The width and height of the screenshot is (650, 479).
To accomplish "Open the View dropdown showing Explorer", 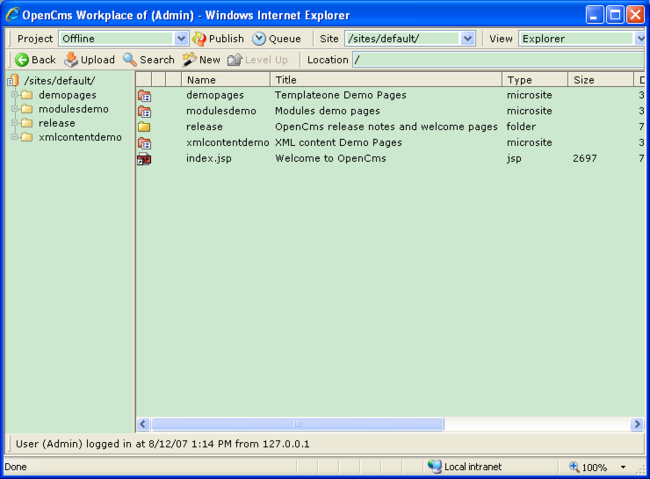I will pyautogui.click(x=582, y=39).
